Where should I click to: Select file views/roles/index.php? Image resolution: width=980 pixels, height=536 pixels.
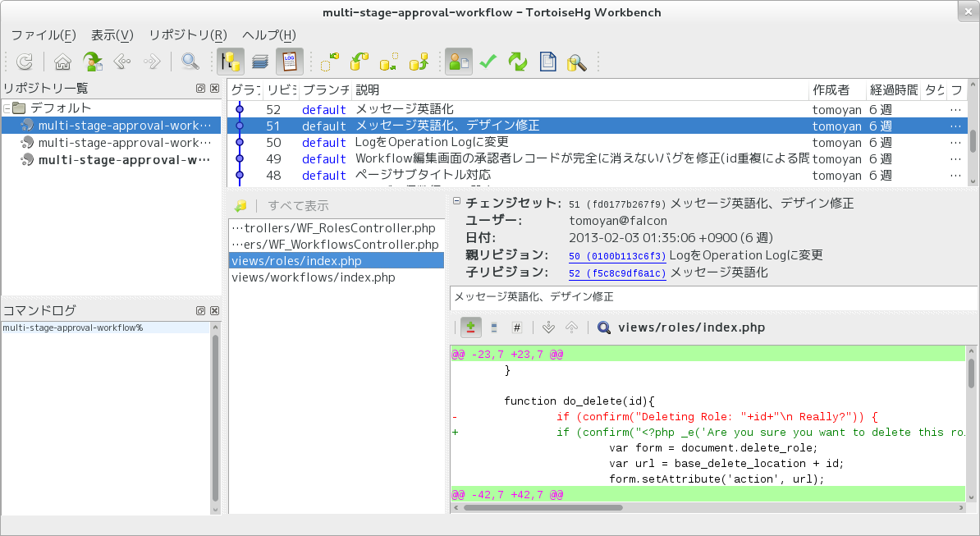pos(337,260)
